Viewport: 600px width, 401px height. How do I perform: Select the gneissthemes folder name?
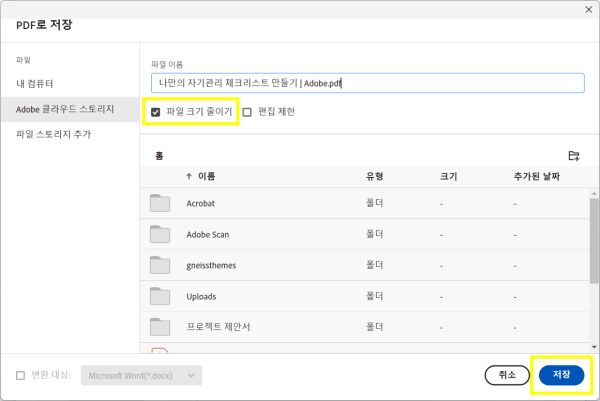(211, 266)
